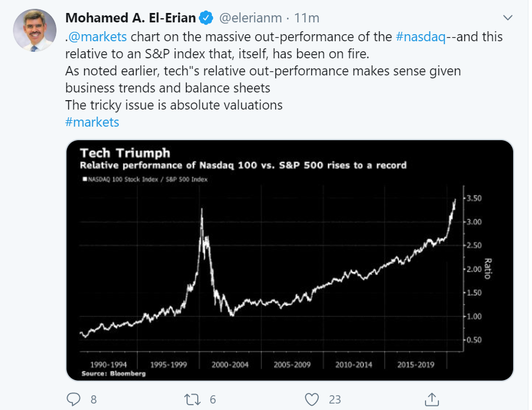Open the share options via upload icon

click(x=431, y=399)
